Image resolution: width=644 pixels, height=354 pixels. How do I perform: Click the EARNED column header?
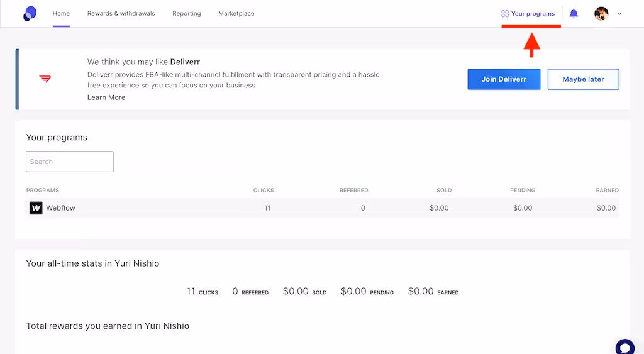(x=607, y=190)
